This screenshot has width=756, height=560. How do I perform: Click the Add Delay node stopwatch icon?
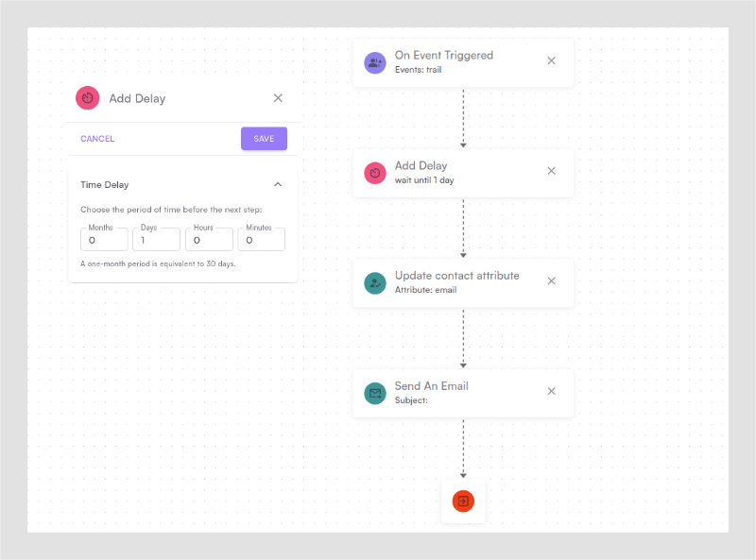click(375, 173)
